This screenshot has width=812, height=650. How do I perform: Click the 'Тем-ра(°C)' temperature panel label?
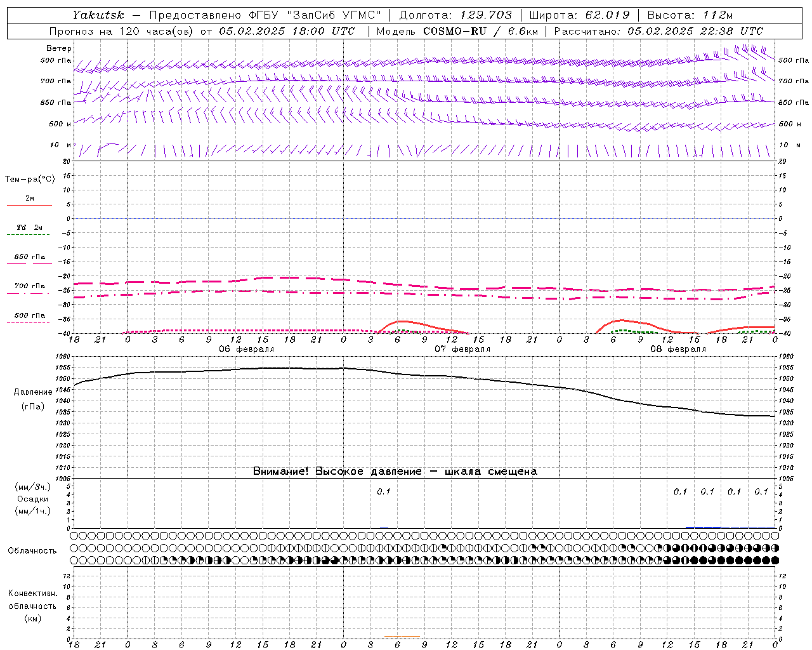tap(30, 179)
